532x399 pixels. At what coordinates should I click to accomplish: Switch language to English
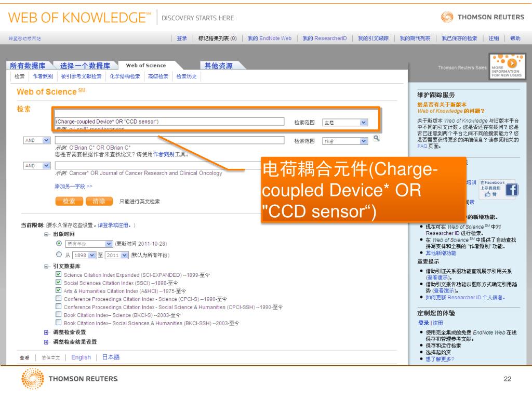tap(81, 357)
